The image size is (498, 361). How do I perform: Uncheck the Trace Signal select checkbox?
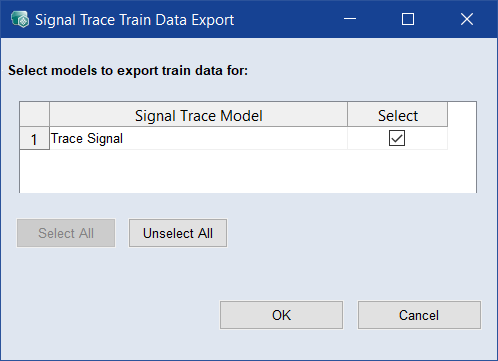[x=397, y=138]
